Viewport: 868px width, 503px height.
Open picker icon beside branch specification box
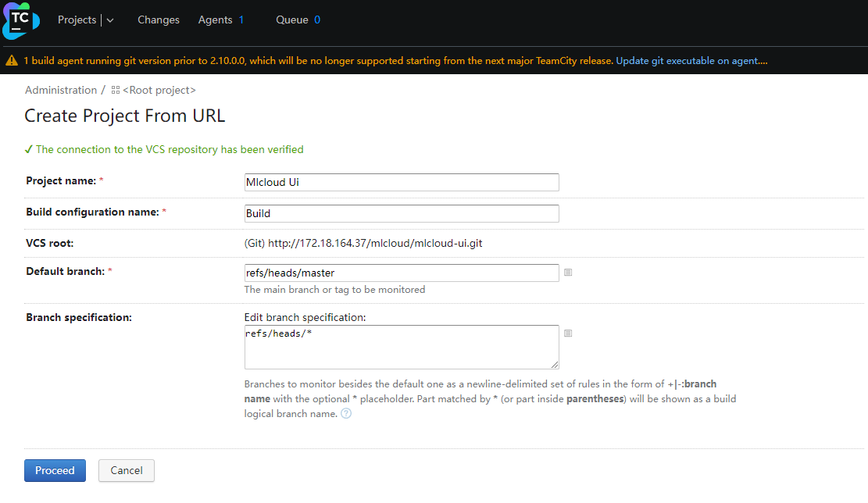(x=568, y=333)
